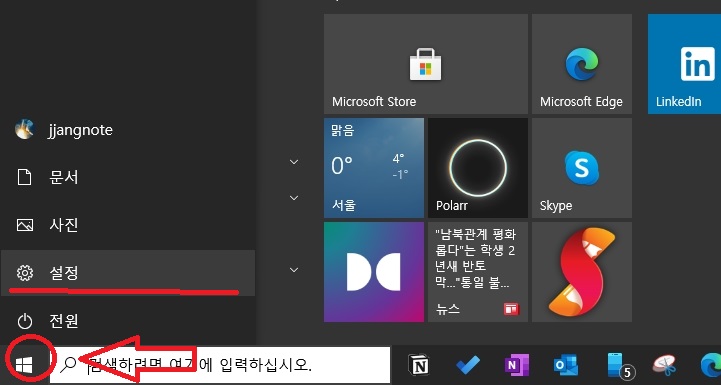Open Outlook from the taskbar
This screenshot has width=721, height=385.
(x=566, y=365)
